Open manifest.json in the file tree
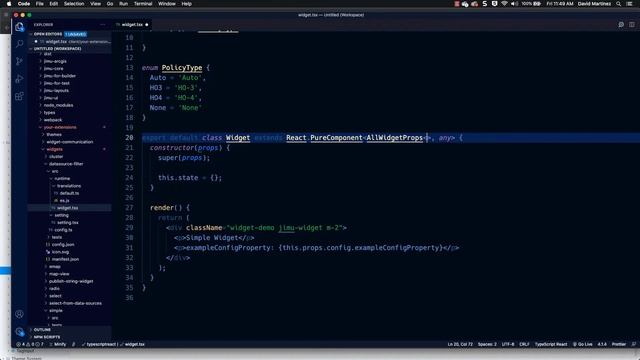This screenshot has width=640, height=360. click(x=65, y=259)
